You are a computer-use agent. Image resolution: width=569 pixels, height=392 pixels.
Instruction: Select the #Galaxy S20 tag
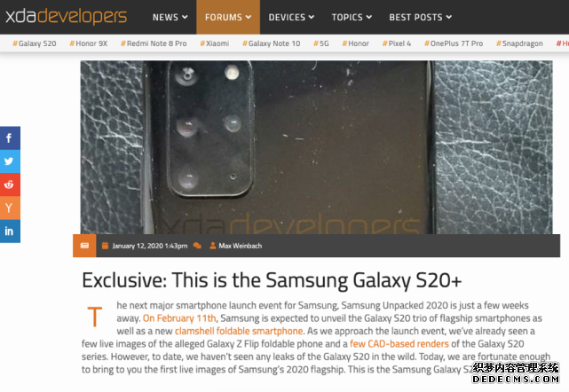35,43
